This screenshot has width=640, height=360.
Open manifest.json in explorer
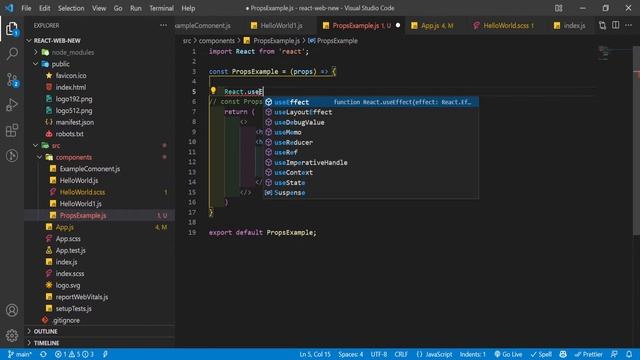(x=75, y=122)
